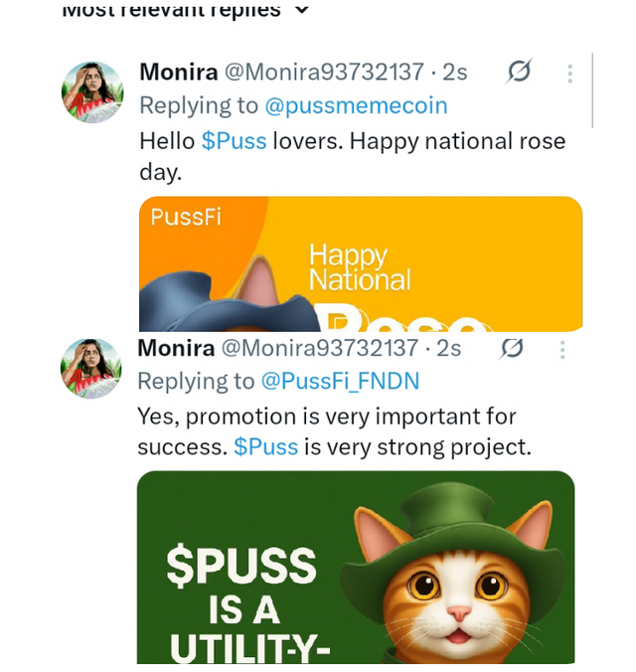Open the three-dot menu on the rose day reply

coord(569,73)
